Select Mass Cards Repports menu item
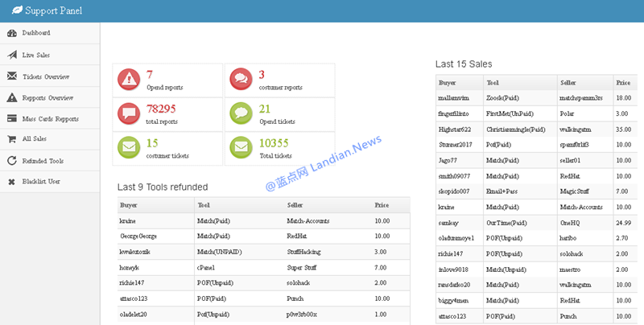The height and width of the screenshot is (325, 644). coord(50,118)
